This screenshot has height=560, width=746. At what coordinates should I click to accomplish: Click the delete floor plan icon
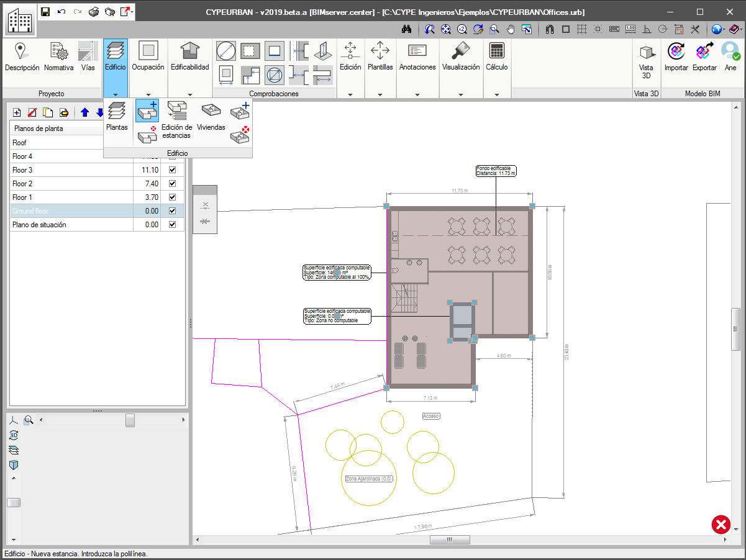(32, 112)
